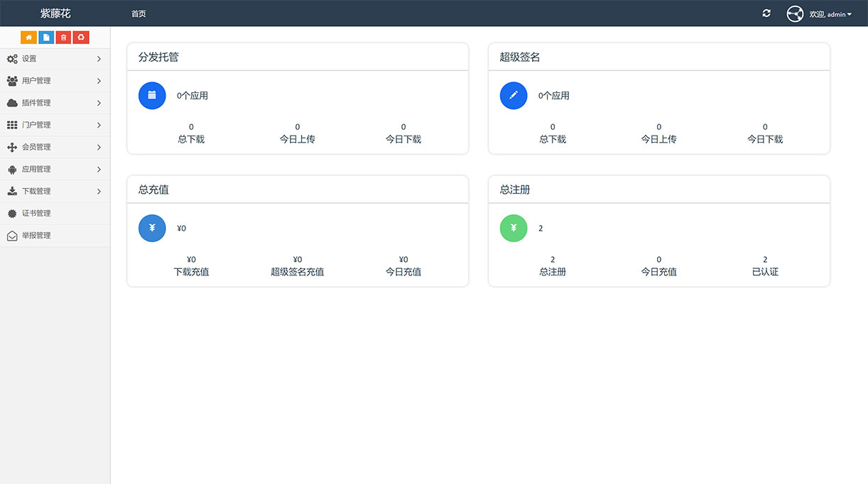The image size is (868, 484).
Task: Open 证书管理 in the sidebar
Action: point(36,214)
